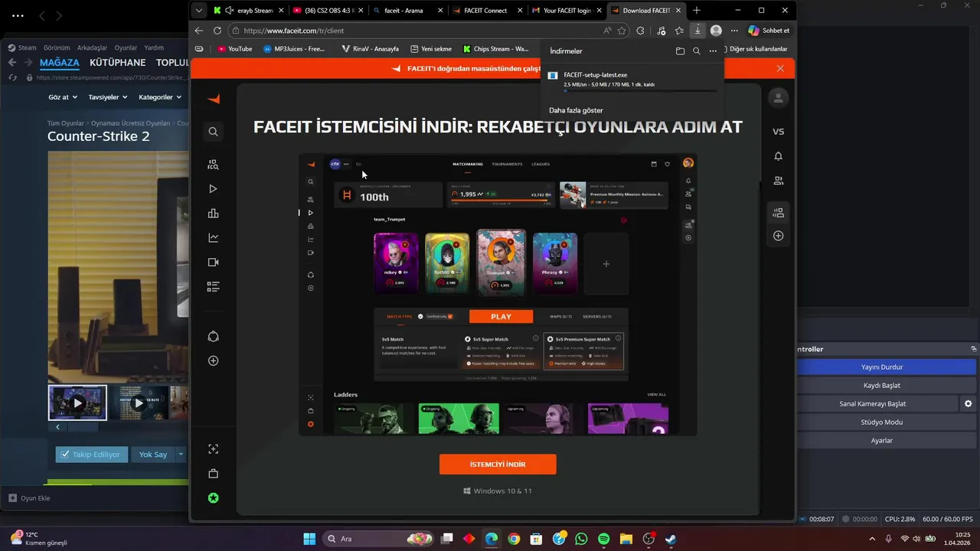Click Kaydı Başlat in OBS

tap(882, 386)
